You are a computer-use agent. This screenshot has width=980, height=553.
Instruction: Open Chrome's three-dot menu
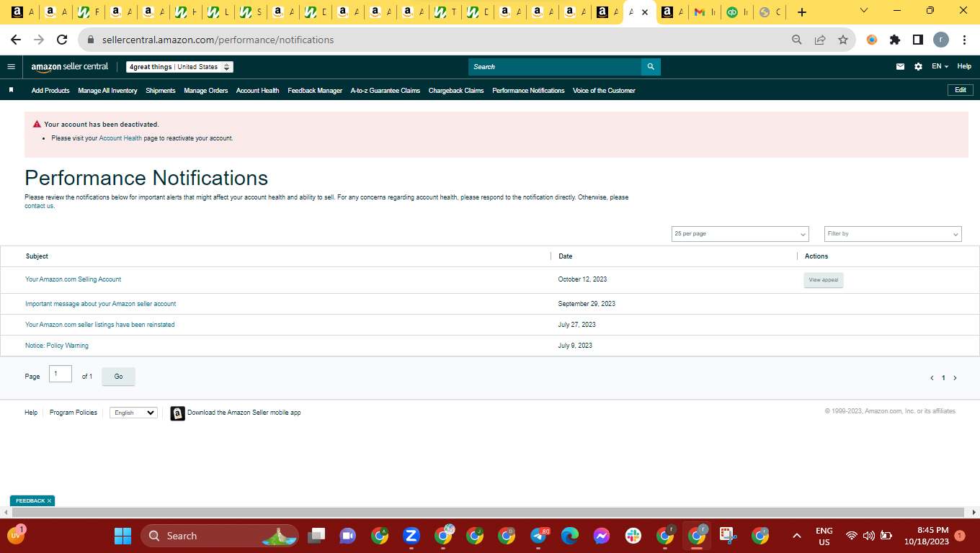[x=964, y=40]
